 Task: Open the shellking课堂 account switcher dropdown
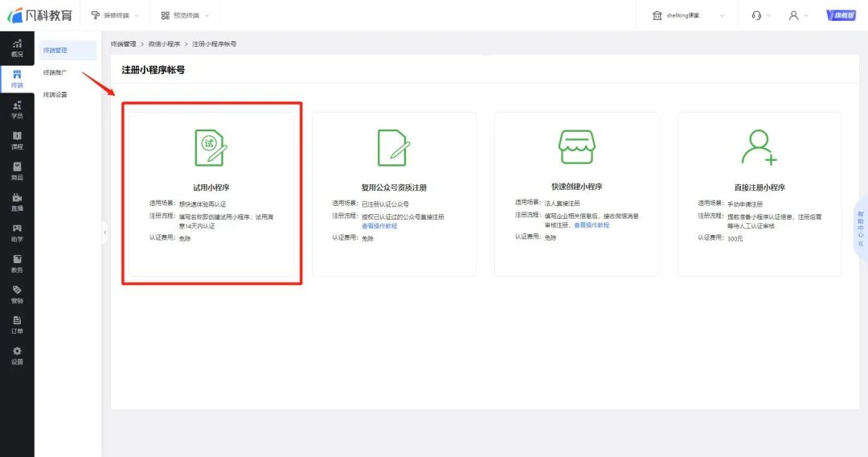click(722, 15)
